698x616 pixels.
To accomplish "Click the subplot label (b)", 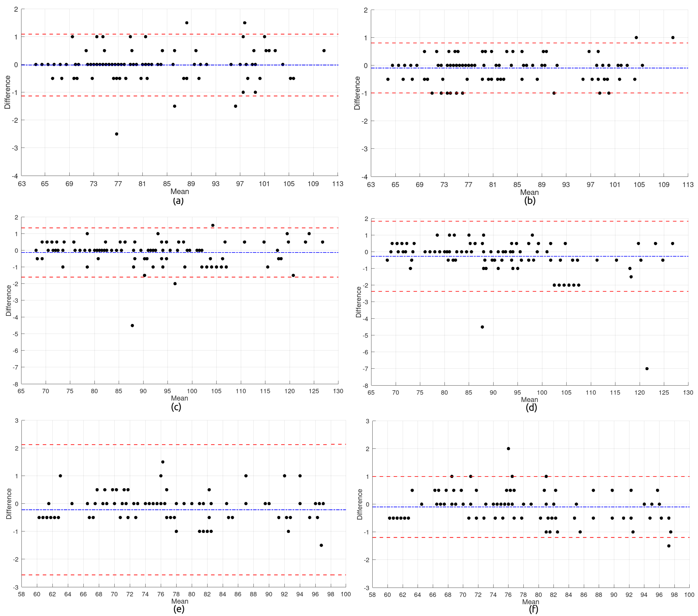I will point(530,201).
